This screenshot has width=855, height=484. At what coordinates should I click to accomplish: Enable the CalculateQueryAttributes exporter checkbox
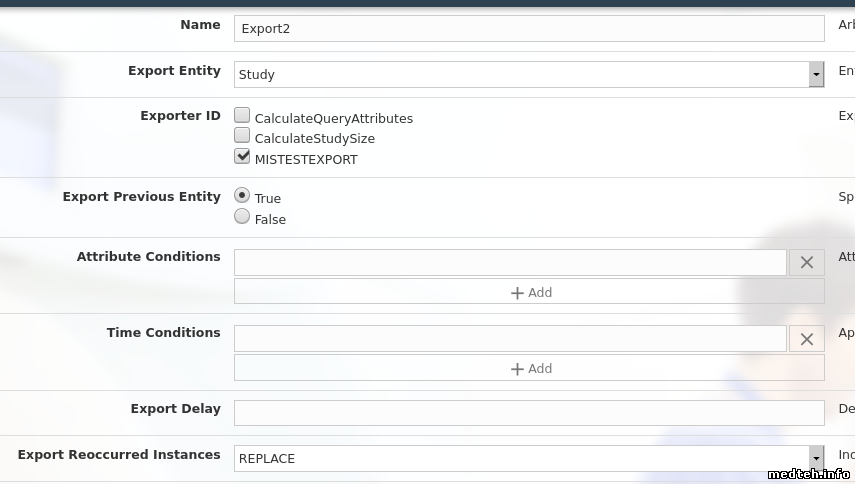[242, 116]
